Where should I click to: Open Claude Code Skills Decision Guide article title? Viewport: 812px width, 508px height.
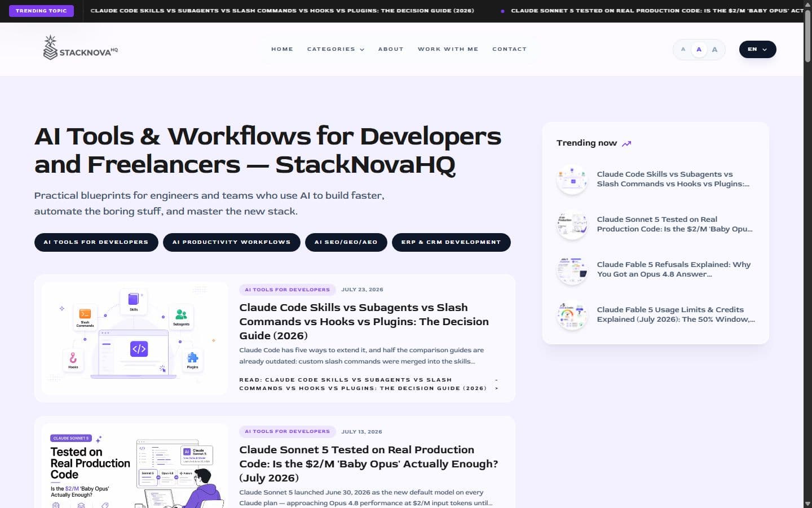[364, 322]
